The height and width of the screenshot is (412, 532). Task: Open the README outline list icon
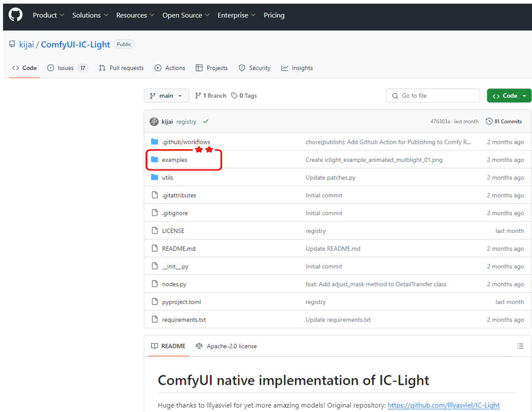[520, 346]
